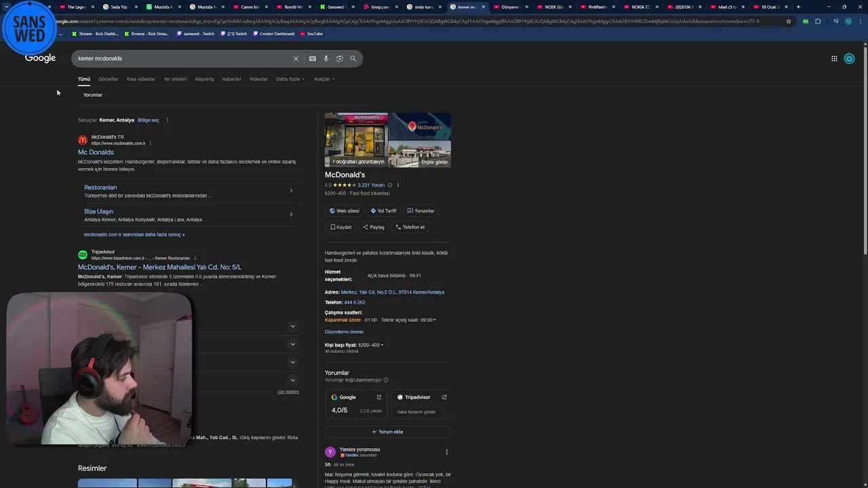Bookmark this page with the star icon
Image resolution: width=868 pixels, height=488 pixels.
click(789, 21)
